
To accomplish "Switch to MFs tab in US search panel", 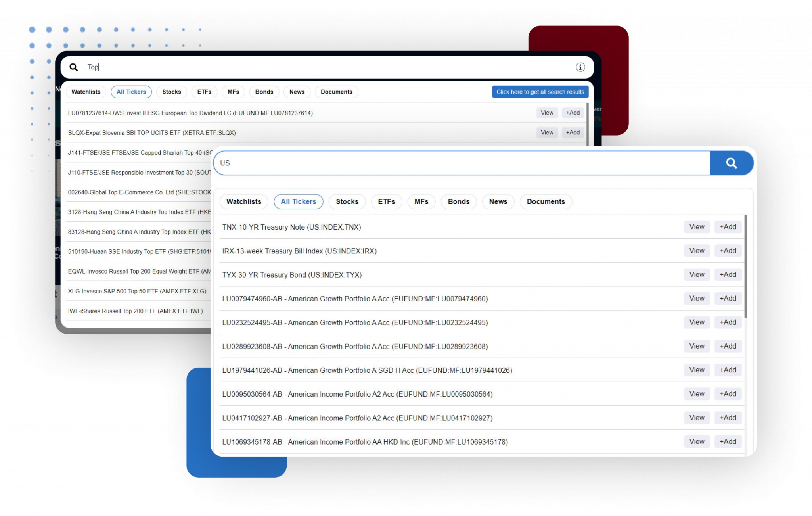I will point(421,201).
